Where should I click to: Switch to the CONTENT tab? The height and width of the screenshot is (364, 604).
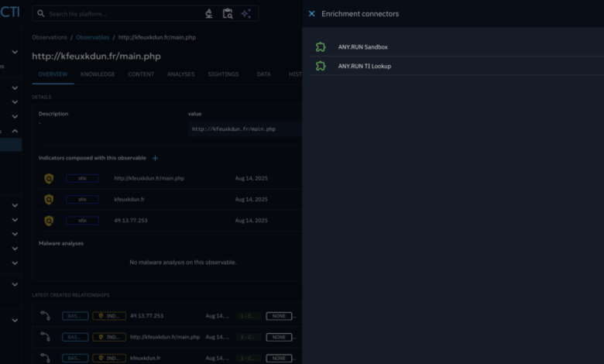coord(141,74)
